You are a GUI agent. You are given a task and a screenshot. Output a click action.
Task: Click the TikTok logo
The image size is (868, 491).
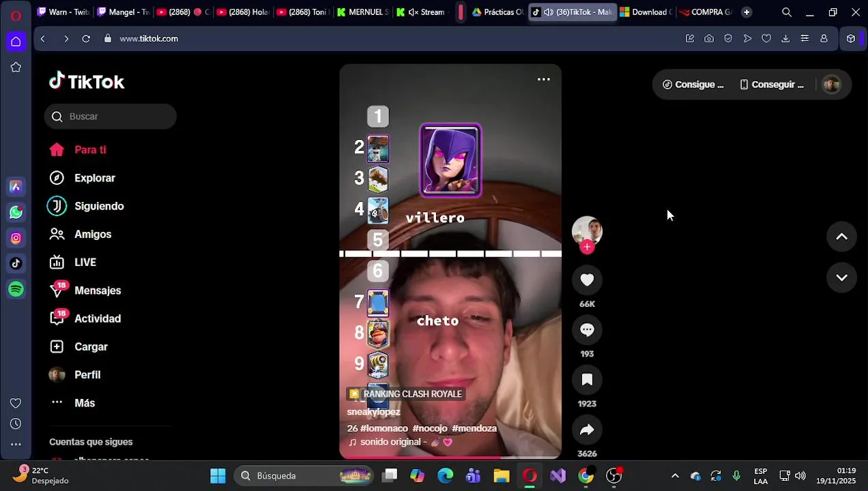point(87,82)
